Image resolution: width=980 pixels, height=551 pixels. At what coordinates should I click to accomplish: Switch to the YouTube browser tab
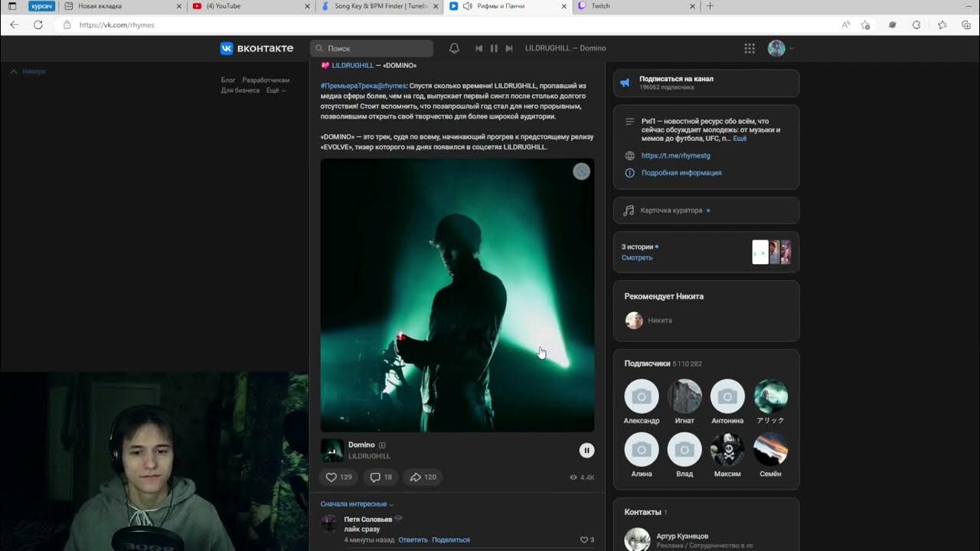coord(250,6)
